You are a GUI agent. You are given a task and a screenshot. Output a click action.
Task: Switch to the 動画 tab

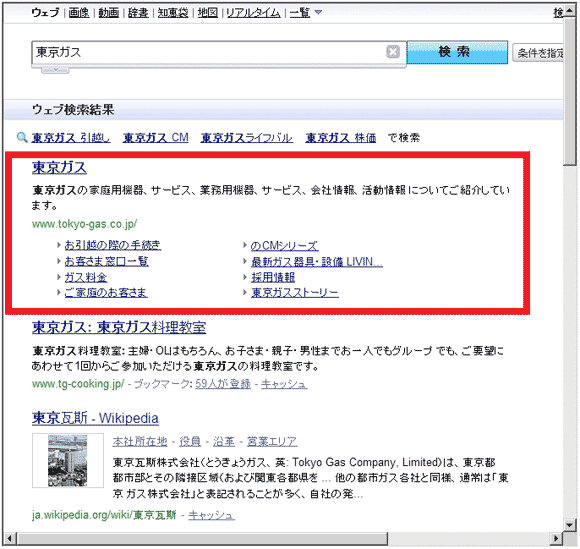pos(108,13)
